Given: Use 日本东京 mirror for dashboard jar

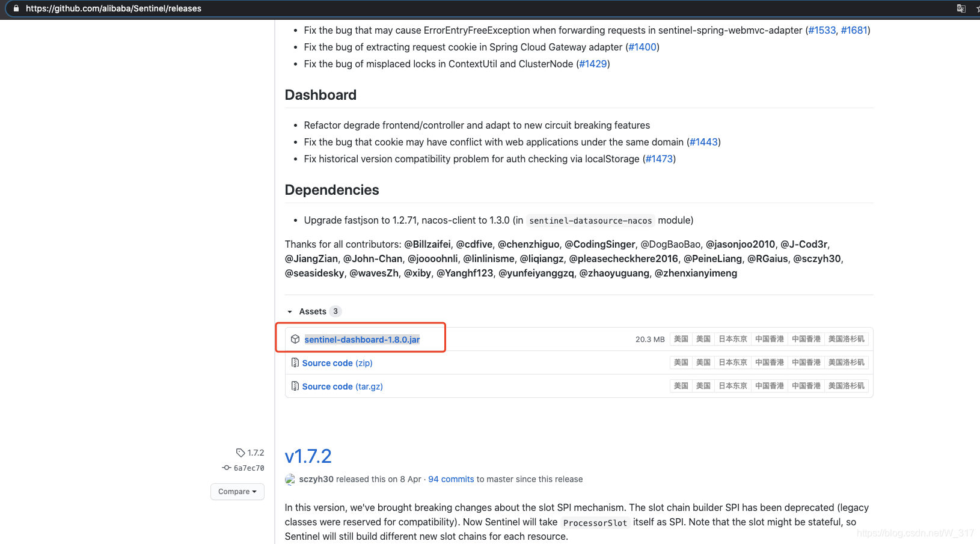Looking at the screenshot, I should coord(733,339).
